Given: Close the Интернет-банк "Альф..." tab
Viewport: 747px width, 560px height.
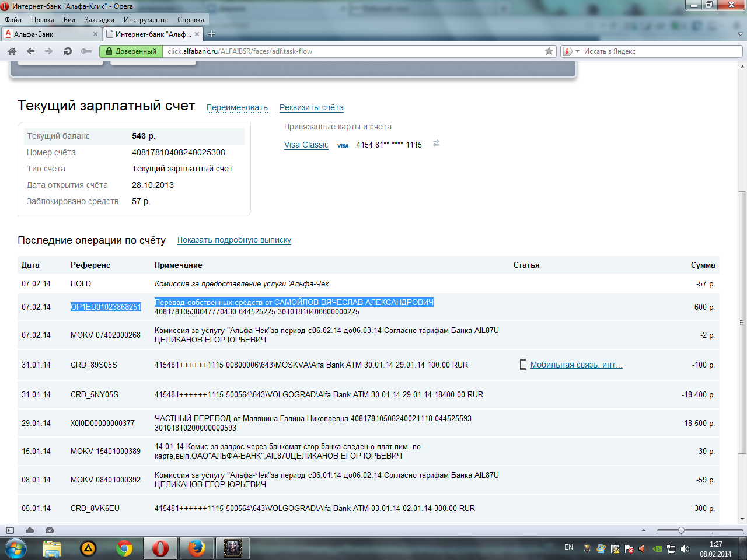Looking at the screenshot, I should pos(197,34).
